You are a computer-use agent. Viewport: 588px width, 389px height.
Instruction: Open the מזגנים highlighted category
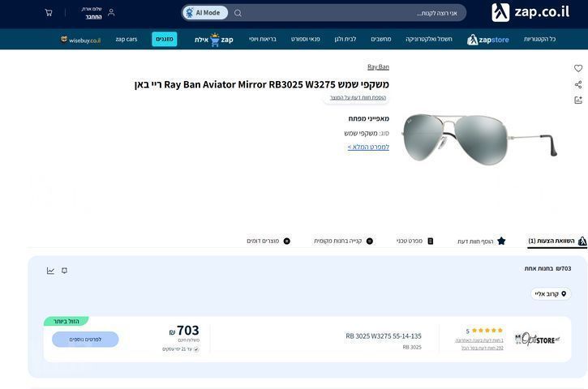click(165, 39)
